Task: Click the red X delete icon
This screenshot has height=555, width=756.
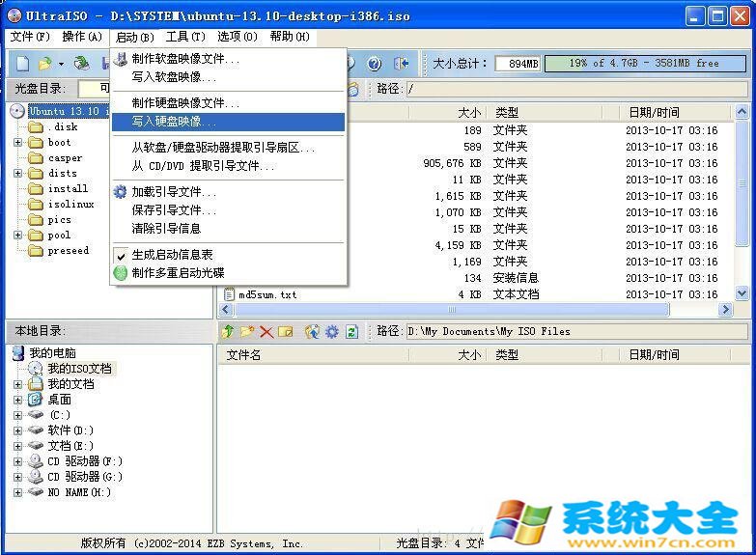Action: click(266, 331)
